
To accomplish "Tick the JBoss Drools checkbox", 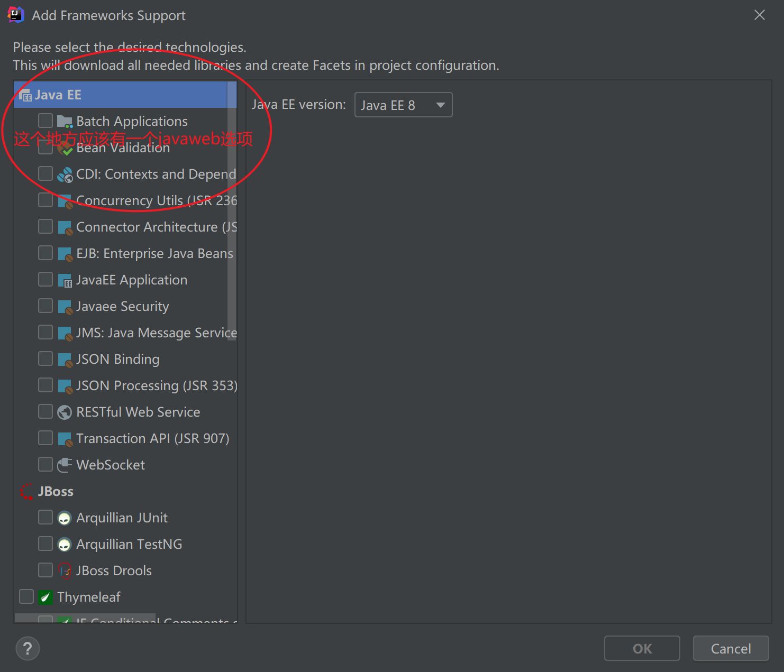I will pyautogui.click(x=45, y=570).
